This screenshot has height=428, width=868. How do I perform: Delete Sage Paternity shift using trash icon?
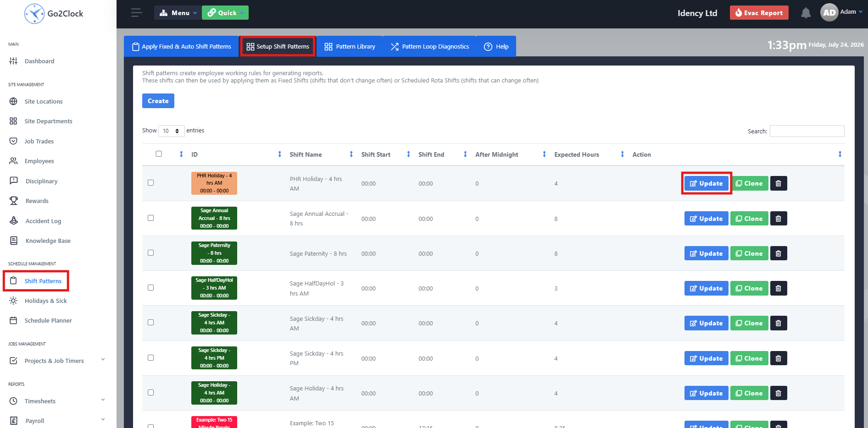779,253
